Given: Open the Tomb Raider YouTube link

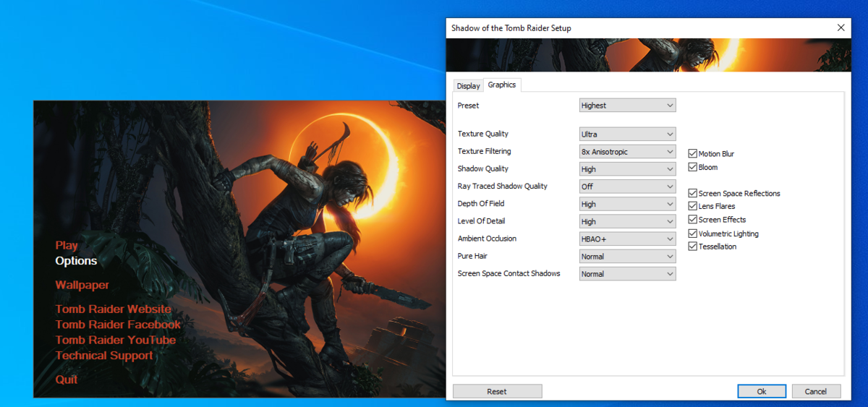Looking at the screenshot, I should point(116,340).
